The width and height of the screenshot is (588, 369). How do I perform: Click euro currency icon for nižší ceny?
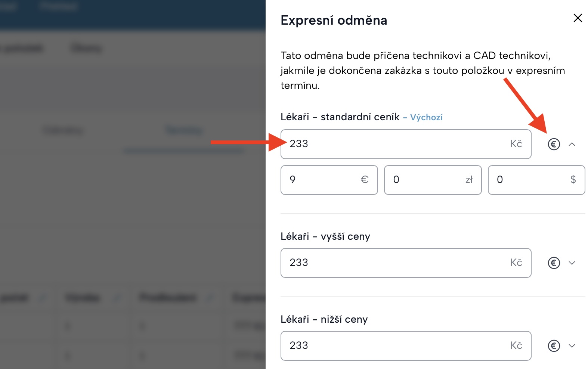coord(554,346)
